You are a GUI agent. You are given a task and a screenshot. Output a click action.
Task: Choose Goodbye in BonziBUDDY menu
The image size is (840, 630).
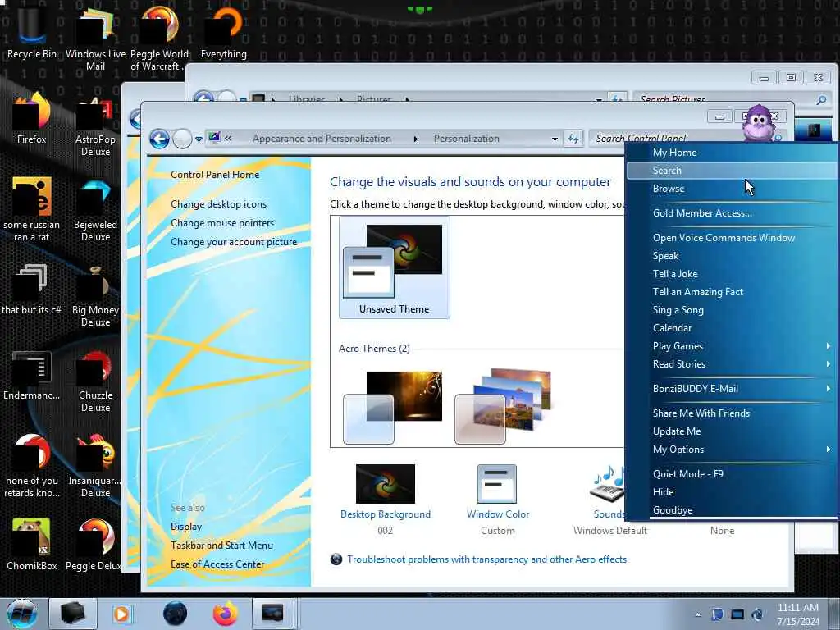tap(731, 510)
